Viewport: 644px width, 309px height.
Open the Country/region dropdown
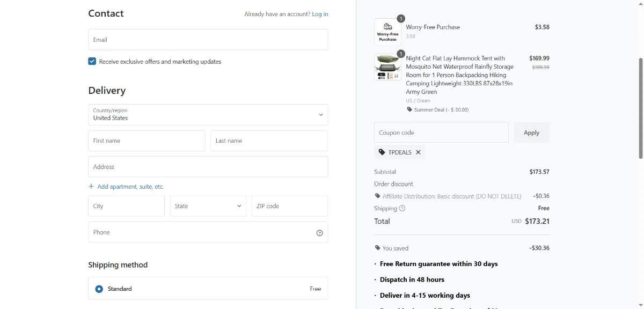[208, 115]
